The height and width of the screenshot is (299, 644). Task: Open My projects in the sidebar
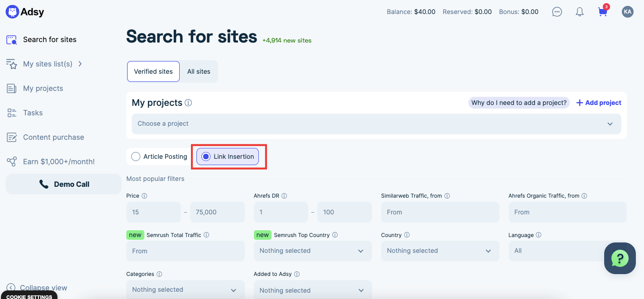click(x=43, y=88)
